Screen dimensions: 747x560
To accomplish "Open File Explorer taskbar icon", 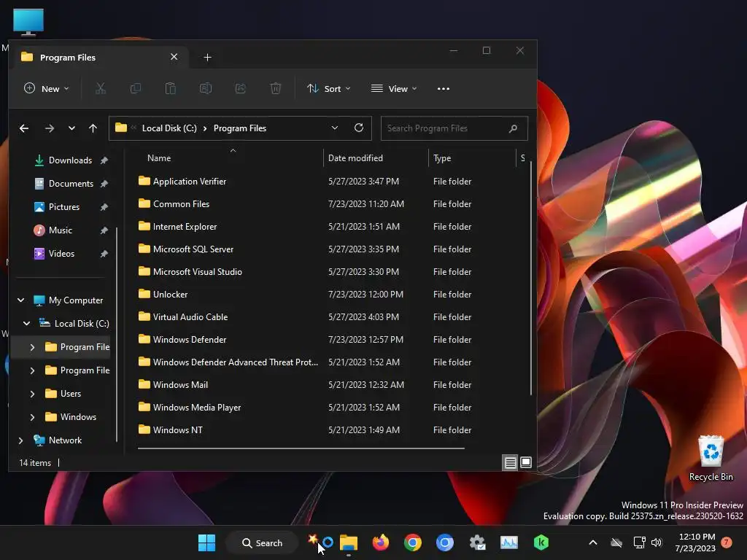I will point(349,542).
